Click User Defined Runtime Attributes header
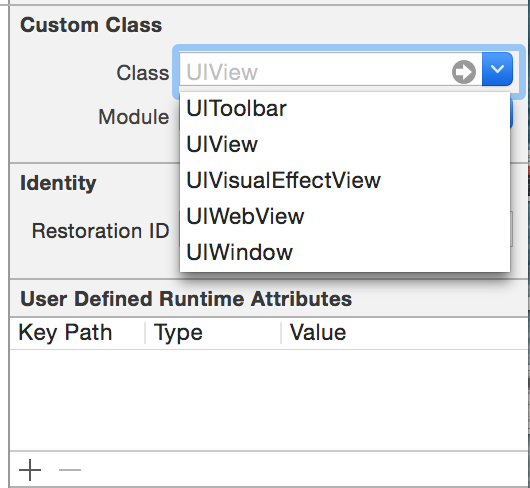 click(186, 299)
